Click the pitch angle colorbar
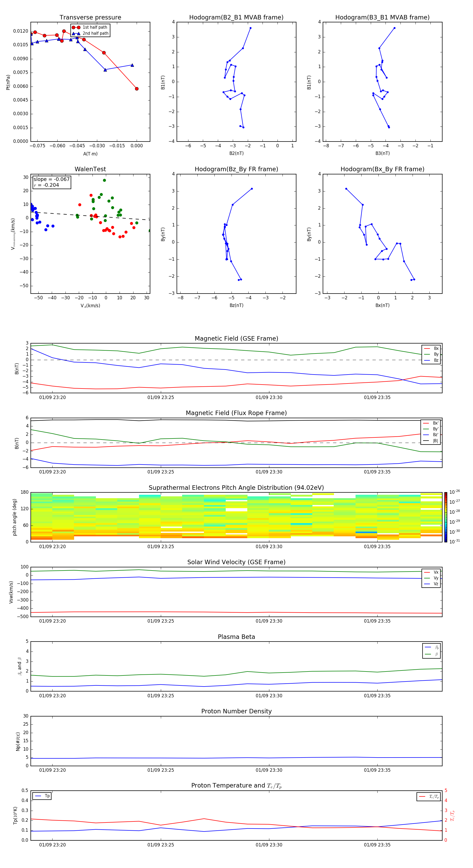This screenshot has height=868, width=473. (446, 517)
